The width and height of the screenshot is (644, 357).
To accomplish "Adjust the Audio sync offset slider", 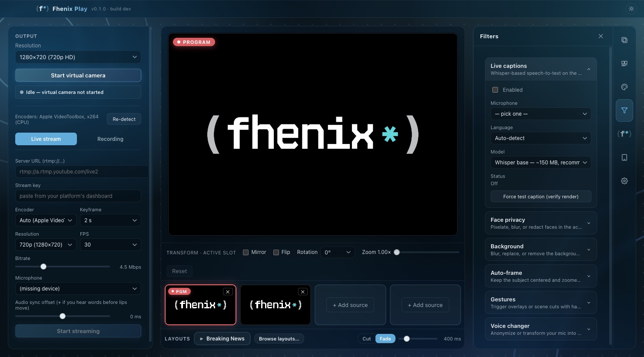I will [x=63, y=316].
